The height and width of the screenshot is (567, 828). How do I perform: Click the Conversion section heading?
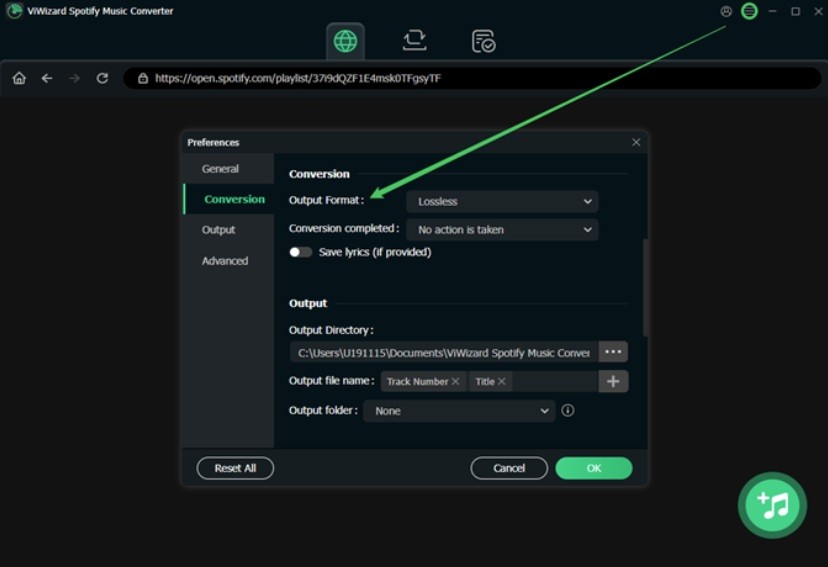click(x=319, y=174)
